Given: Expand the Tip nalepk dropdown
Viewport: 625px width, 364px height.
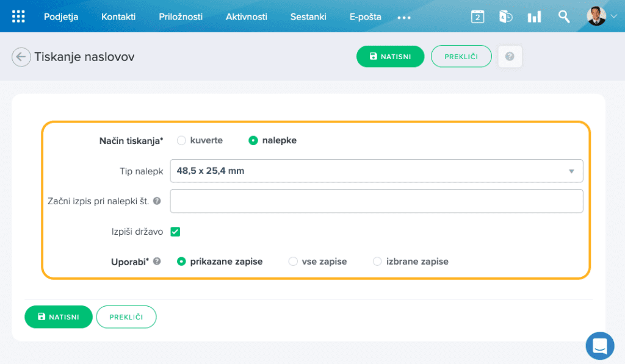Looking at the screenshot, I should click(x=376, y=171).
